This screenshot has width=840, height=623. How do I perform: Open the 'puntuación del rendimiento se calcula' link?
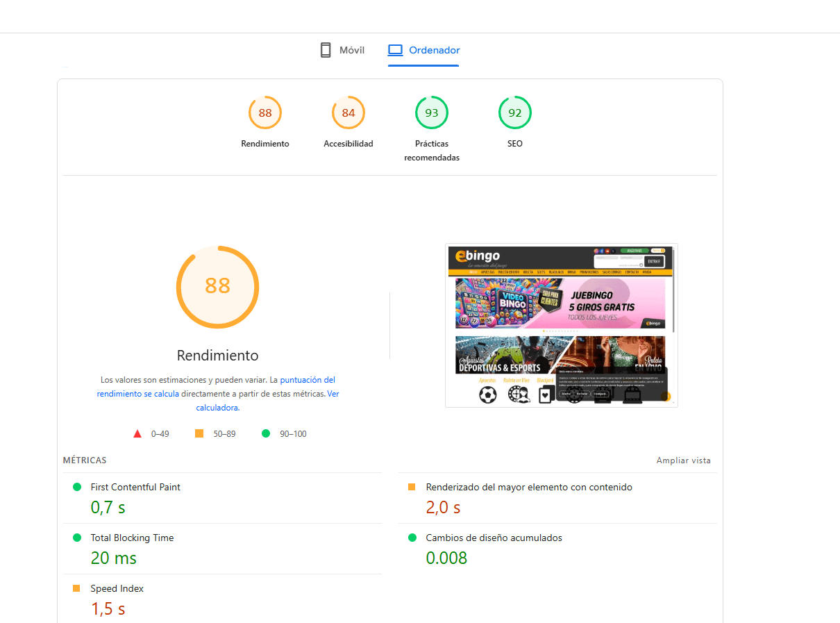(x=216, y=387)
